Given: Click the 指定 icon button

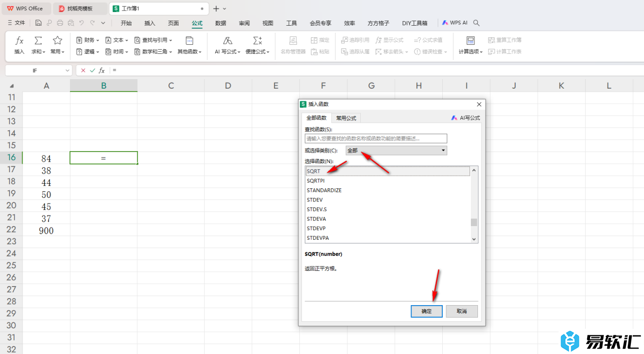Looking at the screenshot, I should click(320, 40).
